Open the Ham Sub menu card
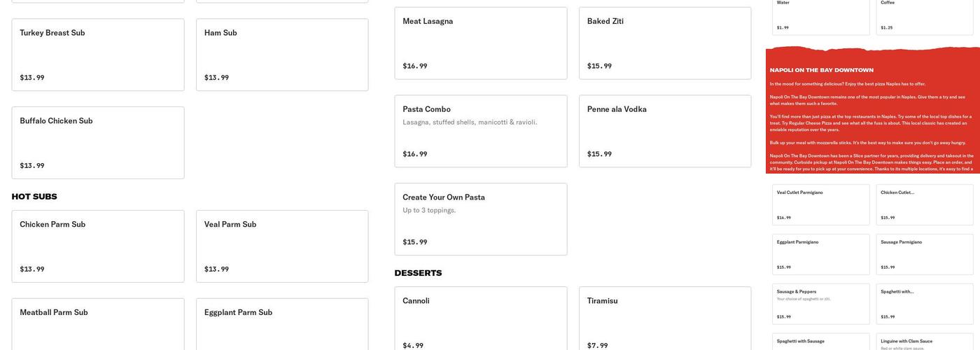The height and width of the screenshot is (350, 980). pos(282,55)
